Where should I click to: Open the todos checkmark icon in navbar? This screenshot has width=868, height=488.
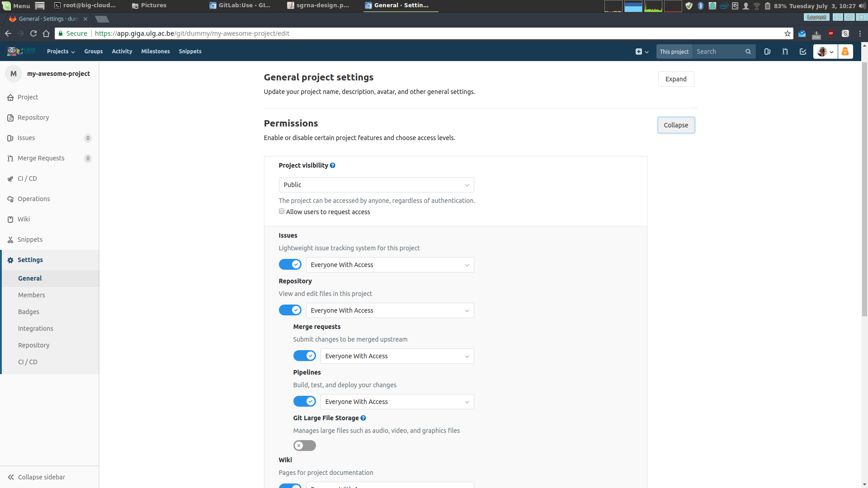(803, 52)
